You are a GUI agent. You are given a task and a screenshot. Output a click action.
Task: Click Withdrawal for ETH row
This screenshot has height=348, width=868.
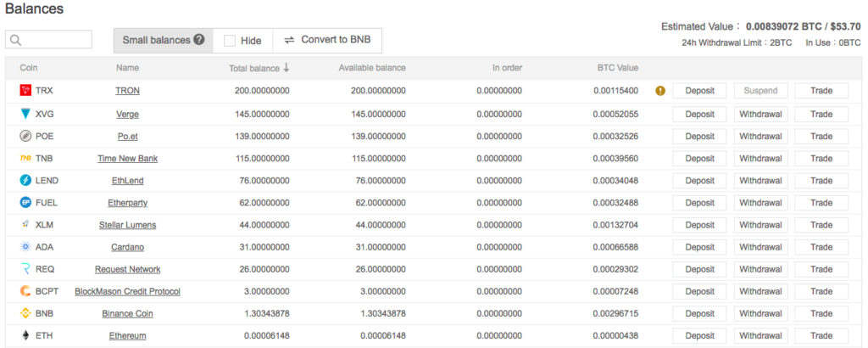[x=760, y=336]
